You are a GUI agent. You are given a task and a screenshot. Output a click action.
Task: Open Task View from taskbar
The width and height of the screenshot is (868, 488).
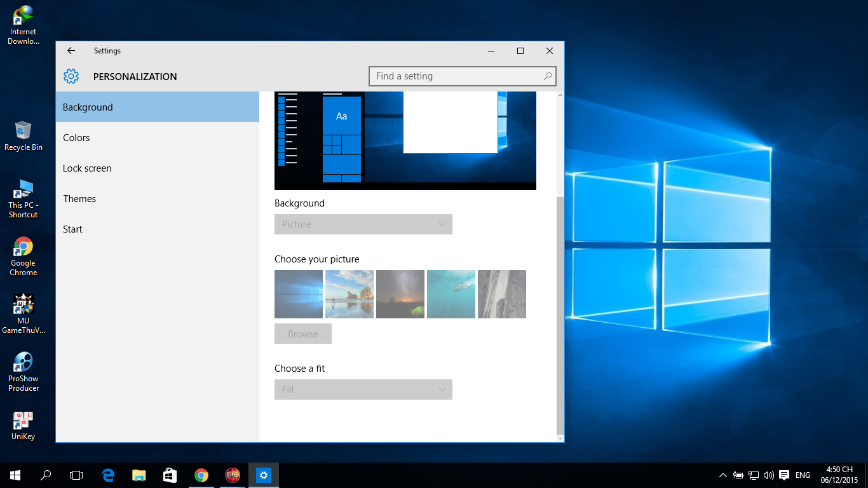coord(76,475)
